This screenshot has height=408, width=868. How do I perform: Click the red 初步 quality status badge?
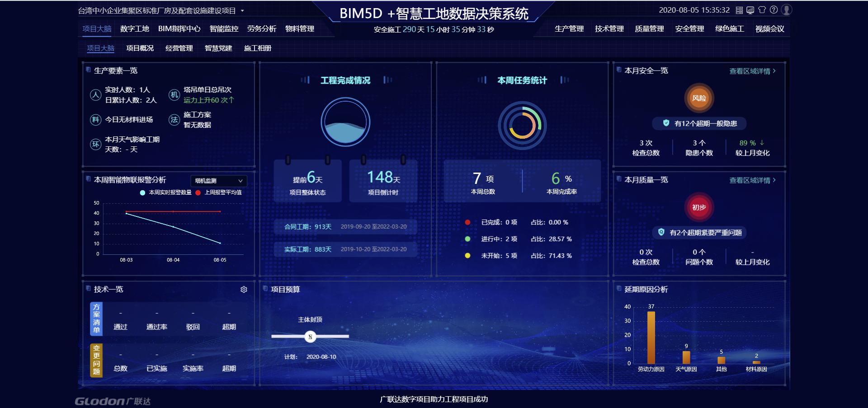click(699, 207)
